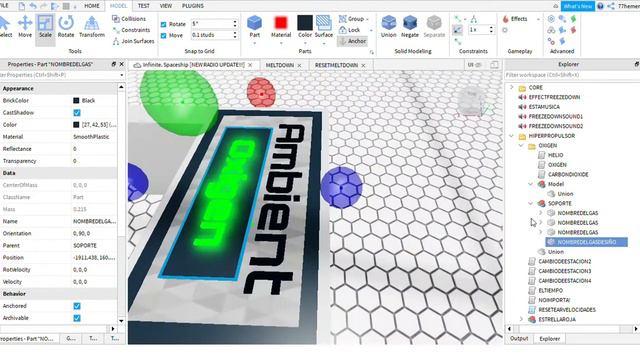This screenshot has width=640, height=360.
Task: Click the help question mark icon
Action: [x=600, y=6]
